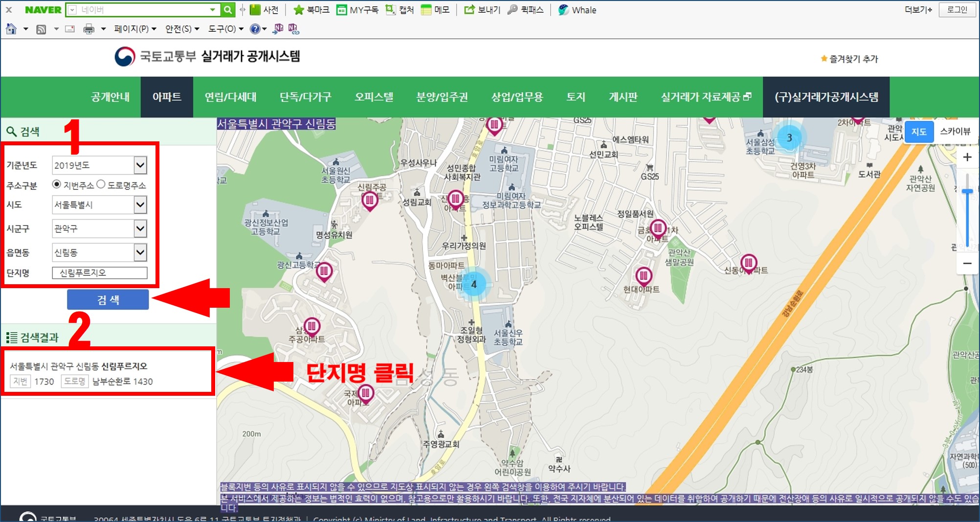This screenshot has width=980, height=522.
Task: Switch the map to 스카이뷰
Action: (x=955, y=132)
